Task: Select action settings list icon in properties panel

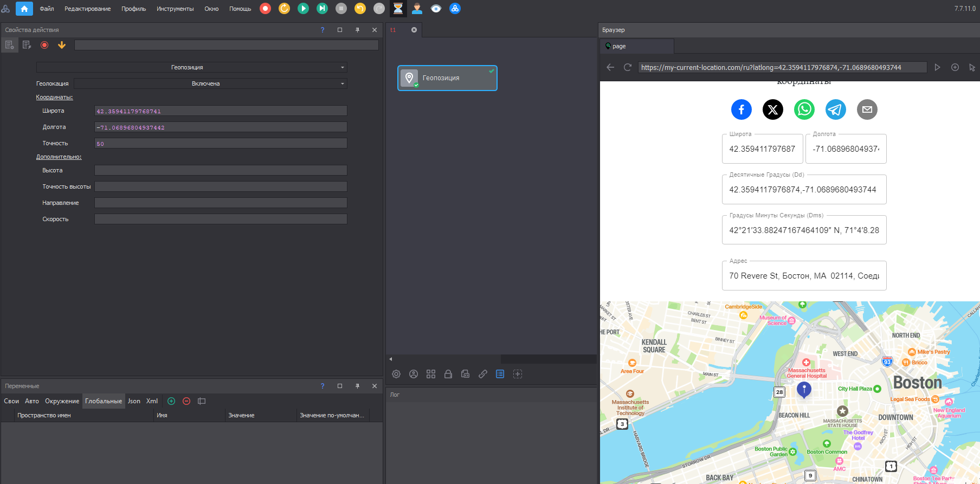Action: [10, 45]
